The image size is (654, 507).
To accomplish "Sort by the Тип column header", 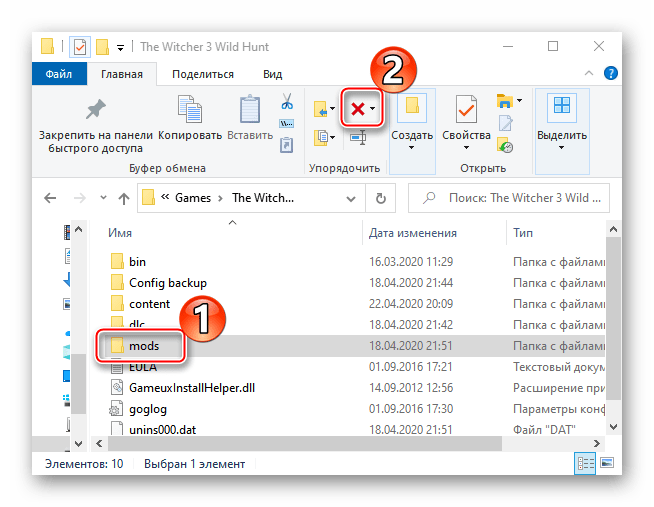I will click(x=523, y=233).
